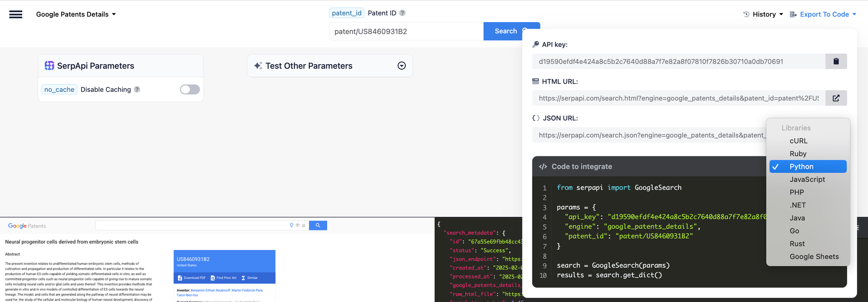Click the blue Search button
This screenshot has width=868, height=302.
tap(512, 31)
